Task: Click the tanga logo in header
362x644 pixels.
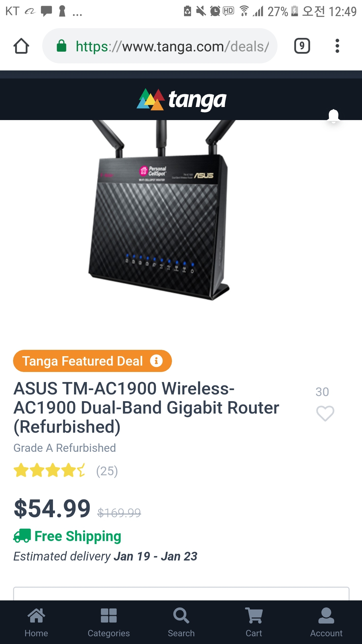Action: pos(181,100)
